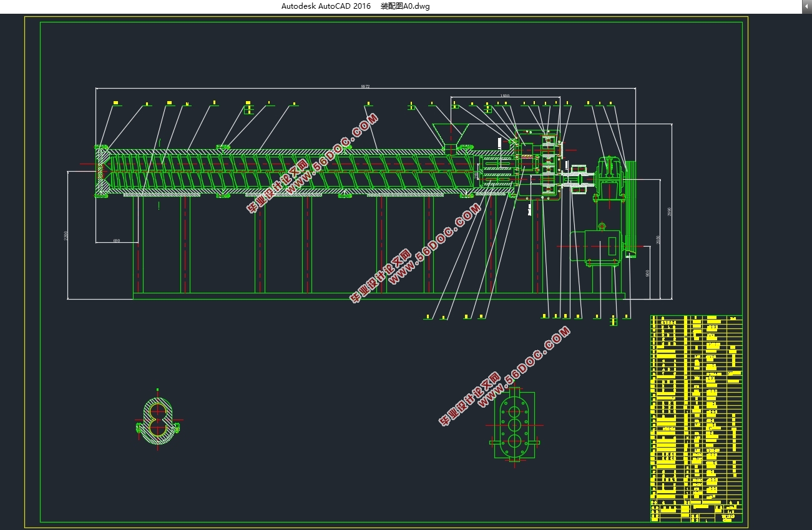Select the electric motor below the reducer
The height and width of the screenshot is (530, 812).
tap(596, 247)
